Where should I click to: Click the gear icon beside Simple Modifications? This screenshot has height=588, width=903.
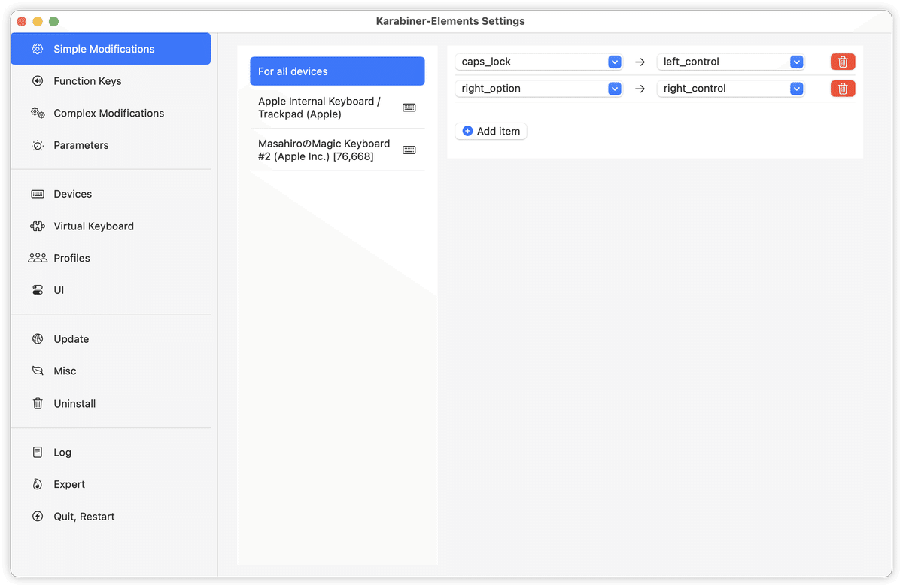38,49
